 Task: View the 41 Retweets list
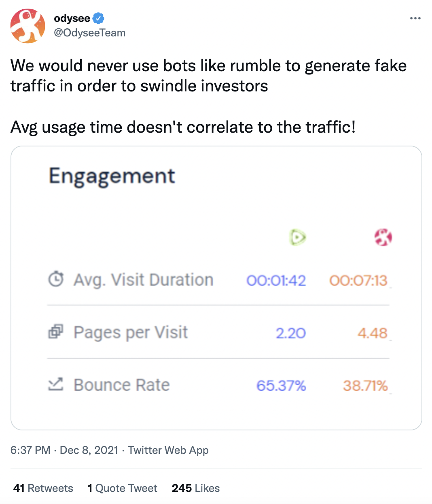43,488
